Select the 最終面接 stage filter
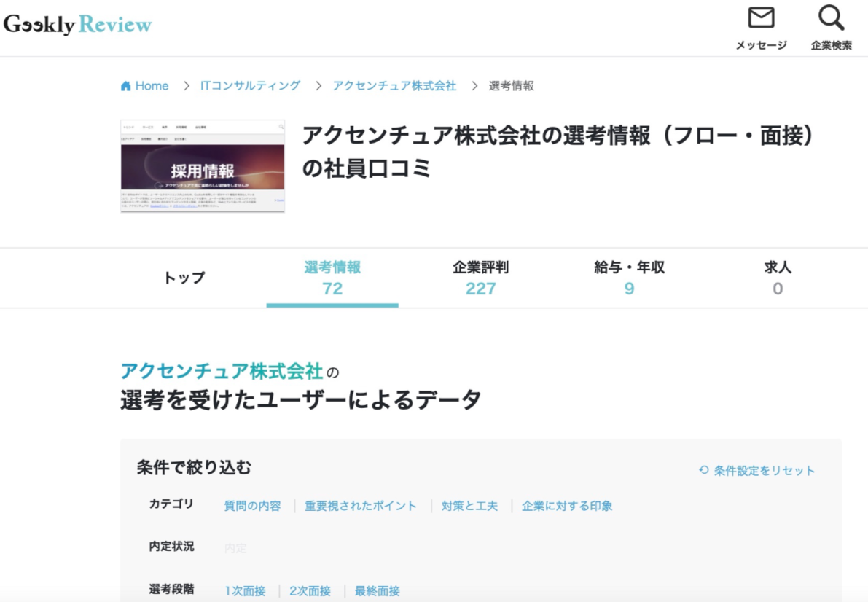Screen dimensions: 868x602 377,590
